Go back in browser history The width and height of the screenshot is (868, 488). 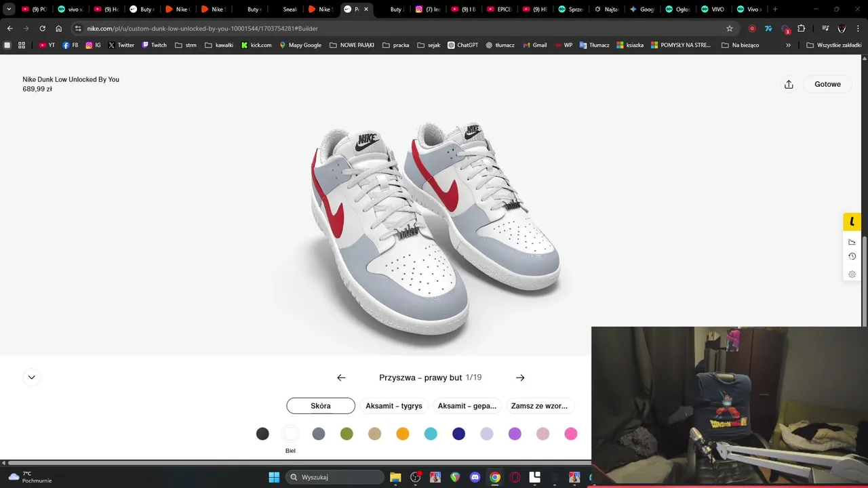pyautogui.click(x=9, y=28)
